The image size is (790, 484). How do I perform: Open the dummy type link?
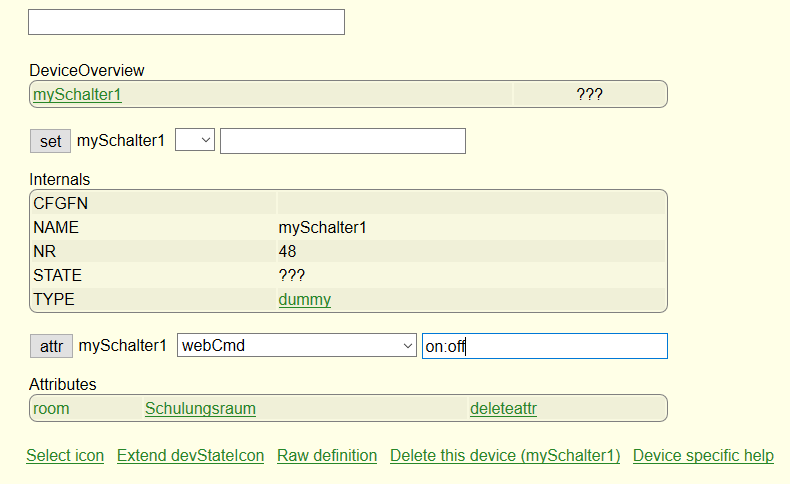tap(305, 299)
